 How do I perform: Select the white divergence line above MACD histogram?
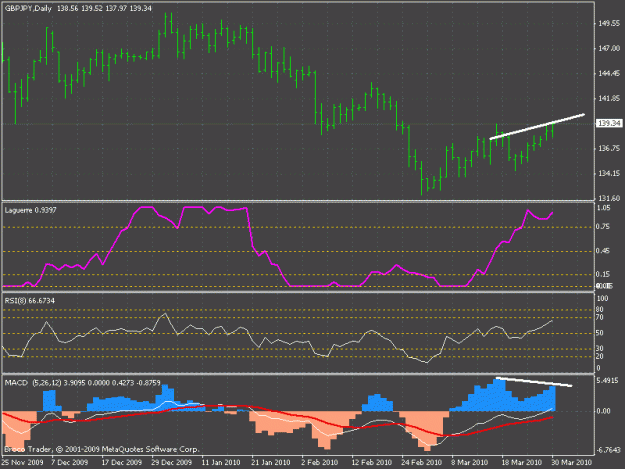pos(534,382)
